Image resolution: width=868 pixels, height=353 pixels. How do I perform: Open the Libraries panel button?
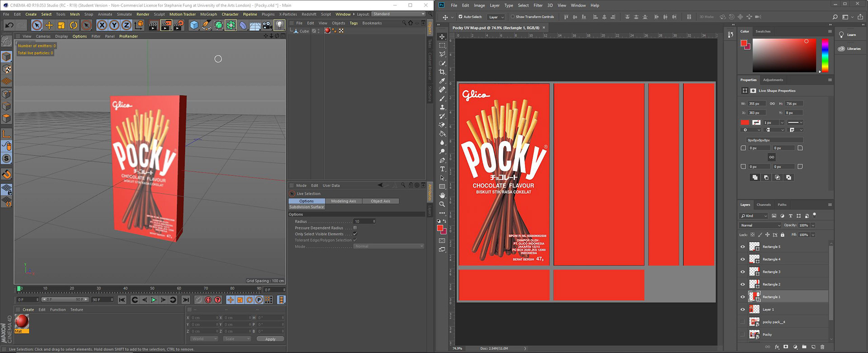point(850,48)
